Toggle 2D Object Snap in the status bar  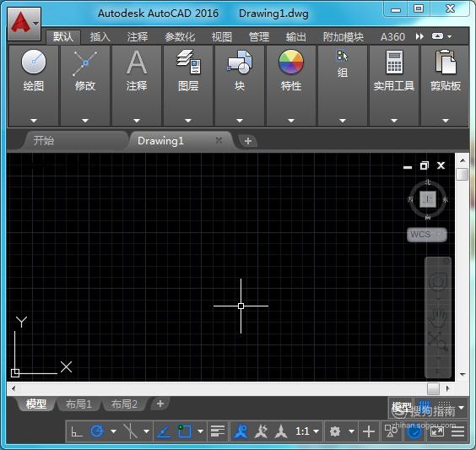coord(185,431)
